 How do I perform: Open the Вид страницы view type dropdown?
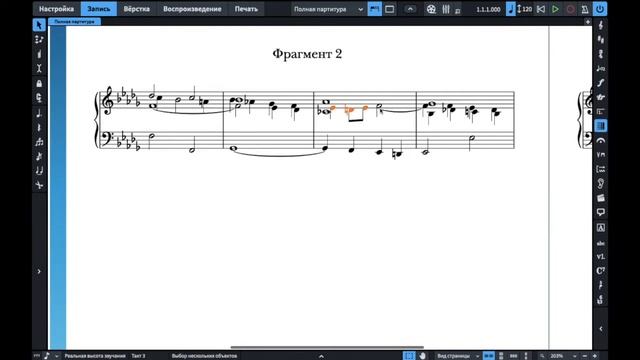458,356
